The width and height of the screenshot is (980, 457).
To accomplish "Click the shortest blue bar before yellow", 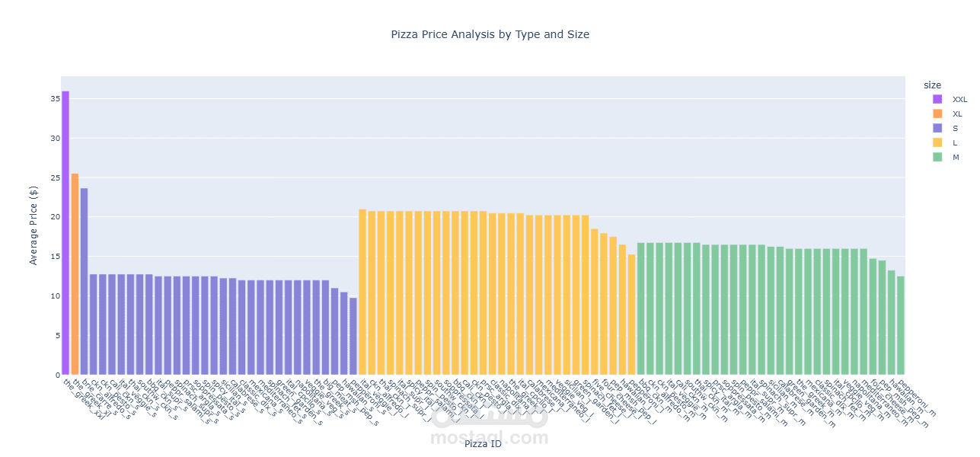I will [x=353, y=336].
